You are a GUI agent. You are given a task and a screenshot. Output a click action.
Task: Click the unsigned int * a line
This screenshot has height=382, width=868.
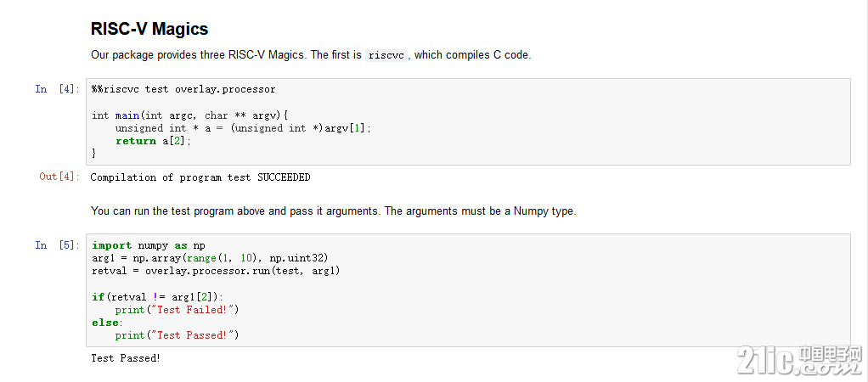[243, 128]
